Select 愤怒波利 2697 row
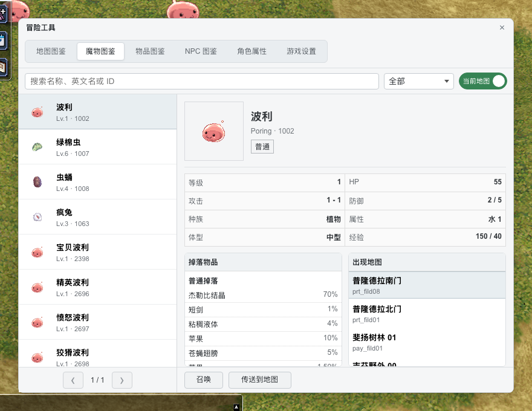 click(98, 322)
